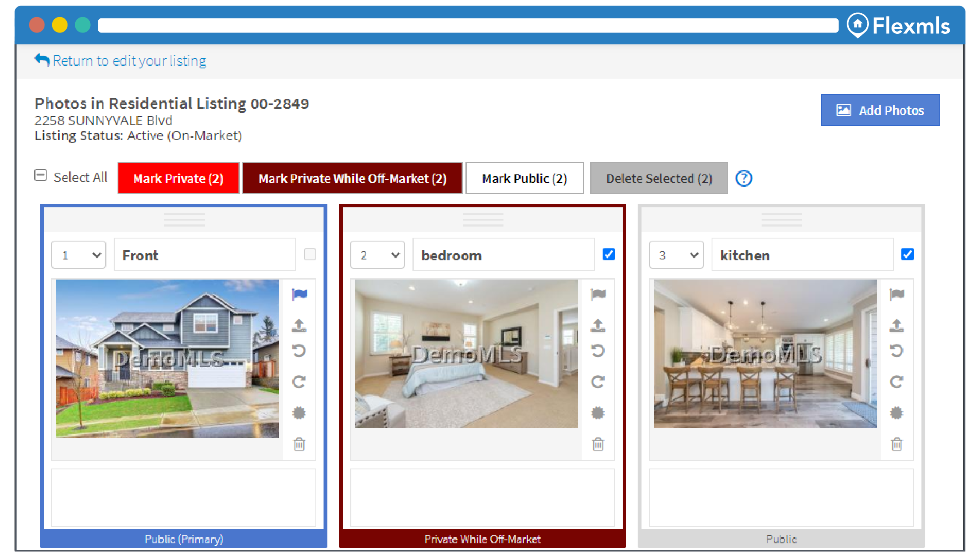Click the kitchen caption input field
The width and height of the screenshot is (980, 560).
[x=802, y=255]
